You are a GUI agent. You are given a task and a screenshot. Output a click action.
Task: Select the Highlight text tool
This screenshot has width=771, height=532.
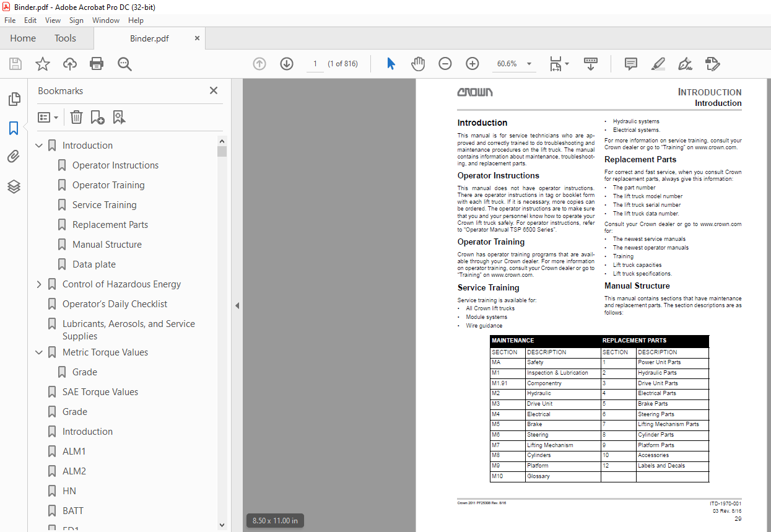pos(658,64)
